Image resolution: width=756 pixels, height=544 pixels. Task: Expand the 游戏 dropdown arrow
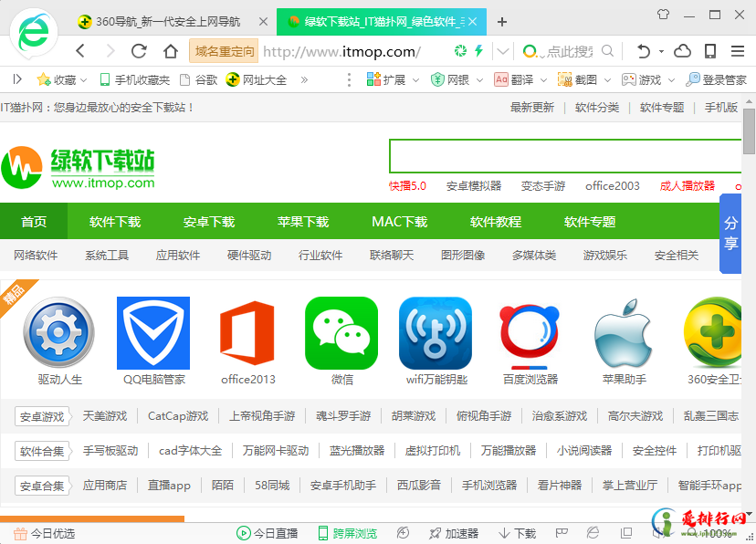click(671, 80)
